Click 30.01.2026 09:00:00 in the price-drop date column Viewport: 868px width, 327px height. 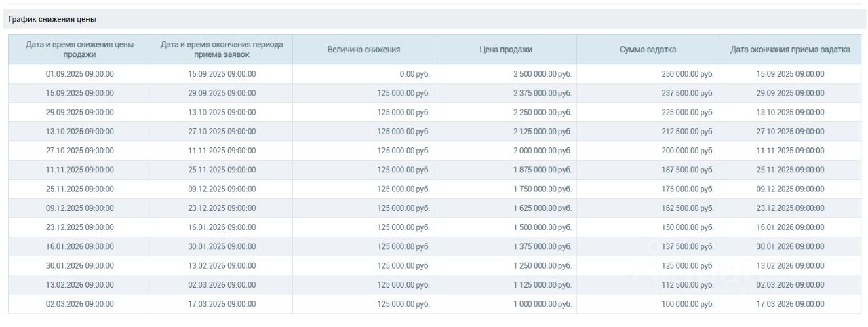tap(80, 265)
